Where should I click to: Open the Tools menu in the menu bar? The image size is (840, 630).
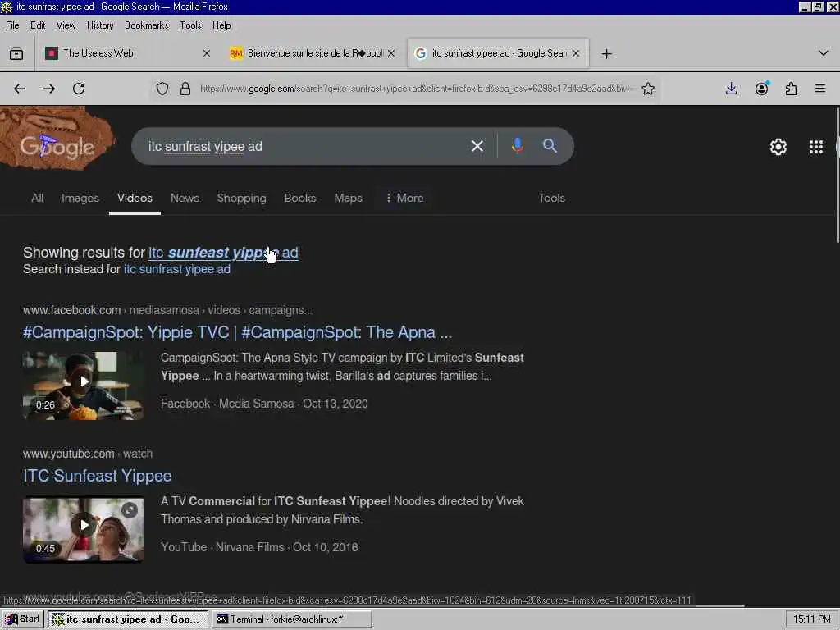(190, 25)
